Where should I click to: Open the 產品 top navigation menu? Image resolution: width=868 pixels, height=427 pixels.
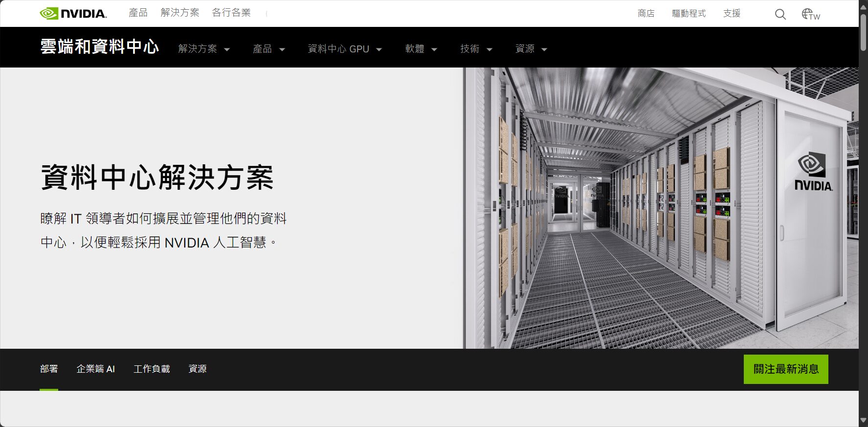138,13
